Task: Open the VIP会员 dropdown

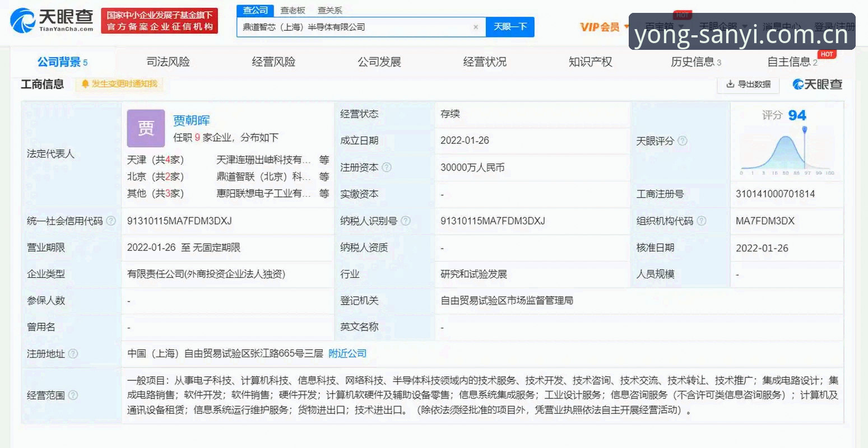Action: tap(605, 27)
